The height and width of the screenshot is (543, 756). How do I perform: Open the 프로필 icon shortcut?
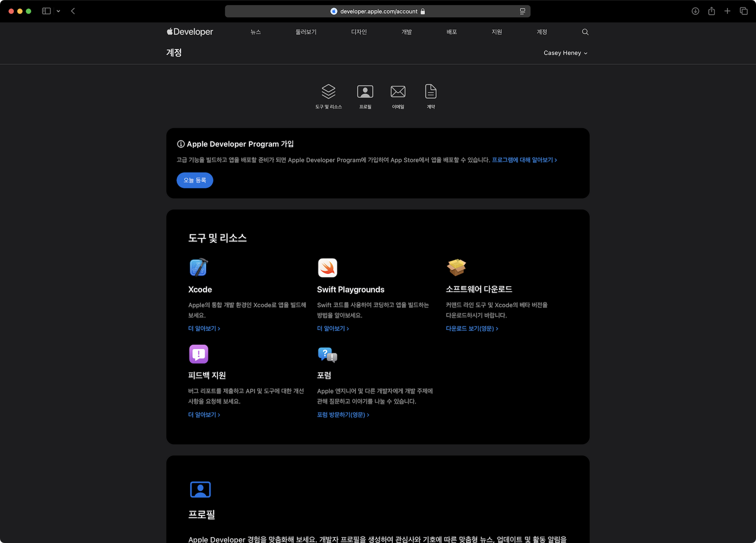(365, 92)
